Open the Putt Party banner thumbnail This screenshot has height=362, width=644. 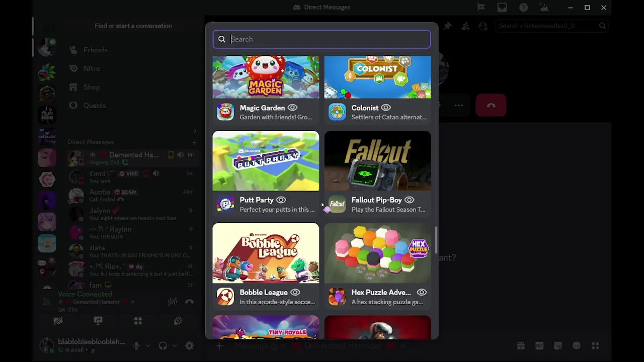click(266, 161)
